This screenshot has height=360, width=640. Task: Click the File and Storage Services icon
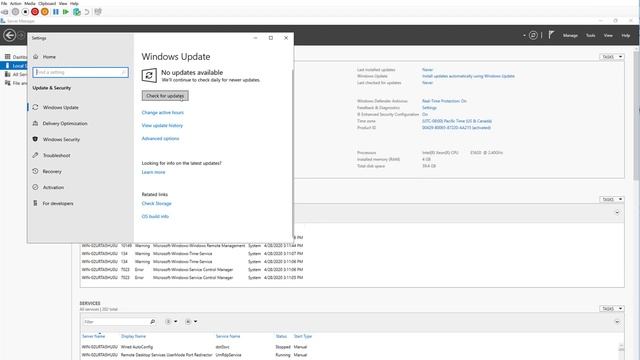point(7,83)
